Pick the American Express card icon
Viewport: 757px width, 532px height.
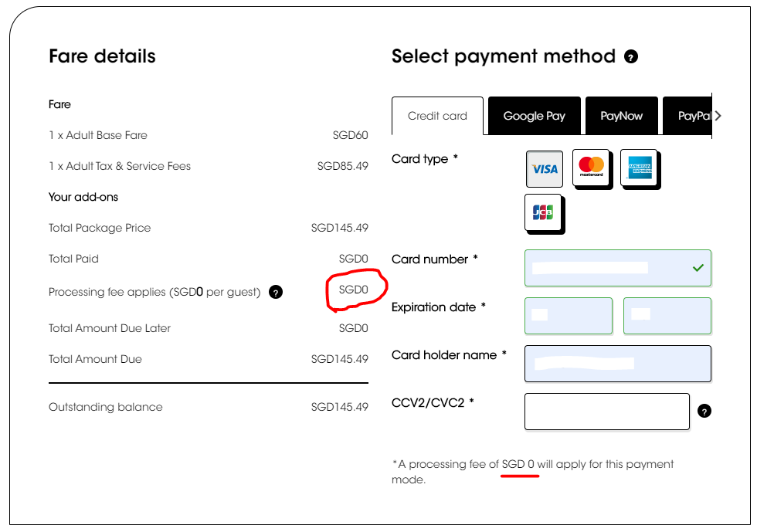coord(640,168)
